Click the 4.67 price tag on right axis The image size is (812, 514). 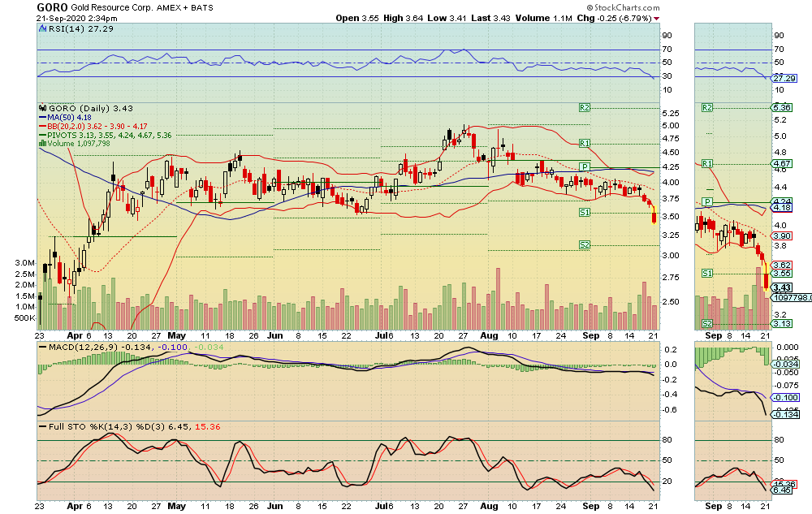[782, 163]
